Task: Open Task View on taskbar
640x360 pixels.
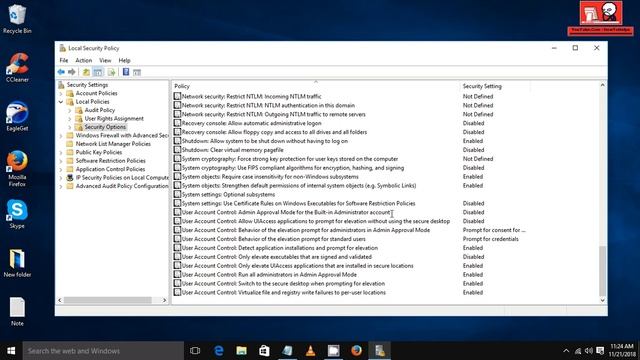Action: point(195,351)
